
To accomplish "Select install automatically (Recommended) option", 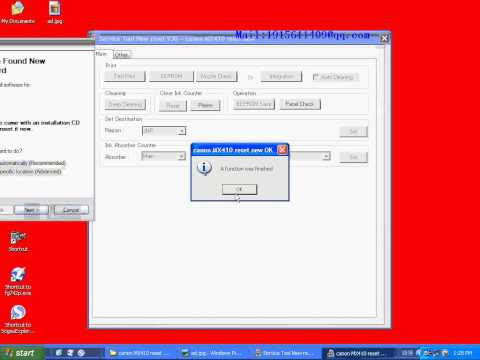I will (32, 163).
